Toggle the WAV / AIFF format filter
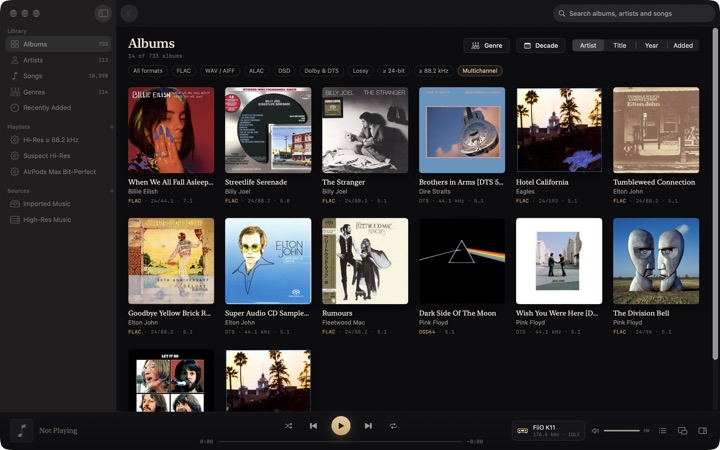 coord(219,71)
